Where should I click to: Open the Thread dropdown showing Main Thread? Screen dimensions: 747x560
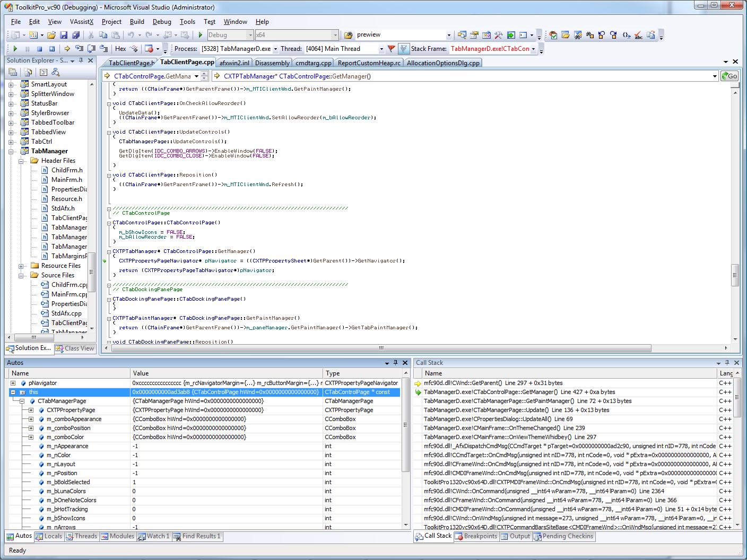pyautogui.click(x=381, y=49)
